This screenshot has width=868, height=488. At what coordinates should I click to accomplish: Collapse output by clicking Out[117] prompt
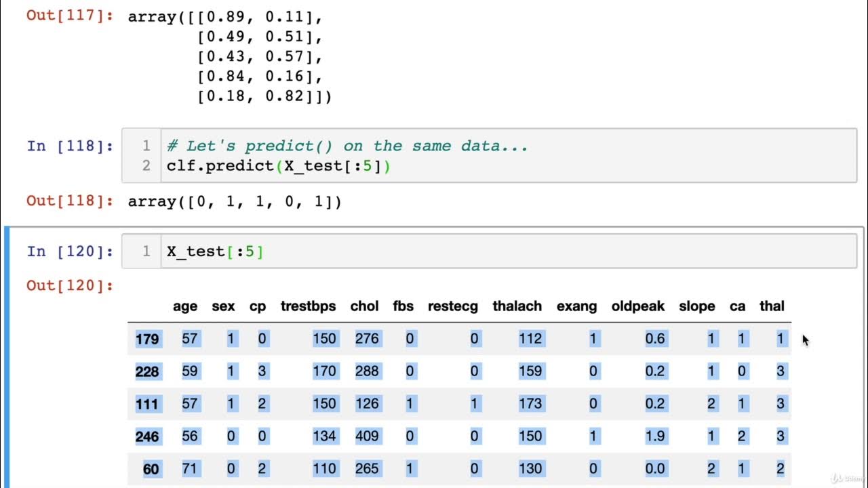coord(70,16)
